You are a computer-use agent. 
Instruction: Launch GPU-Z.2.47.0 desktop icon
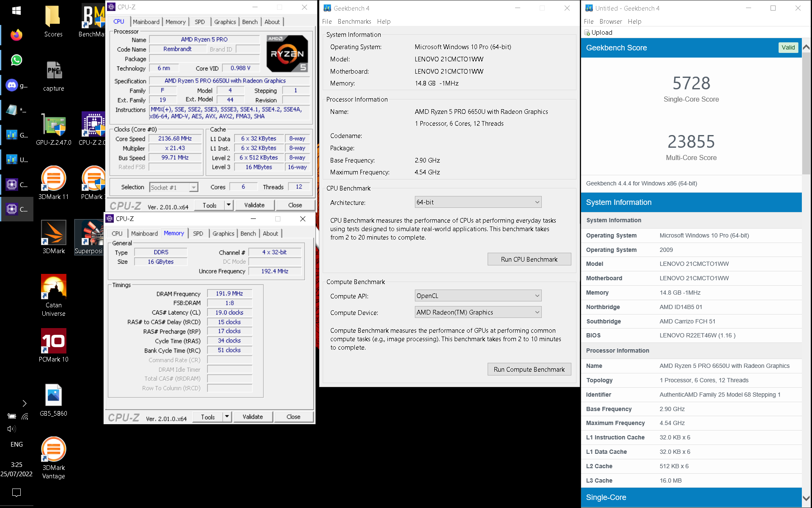tap(53, 130)
